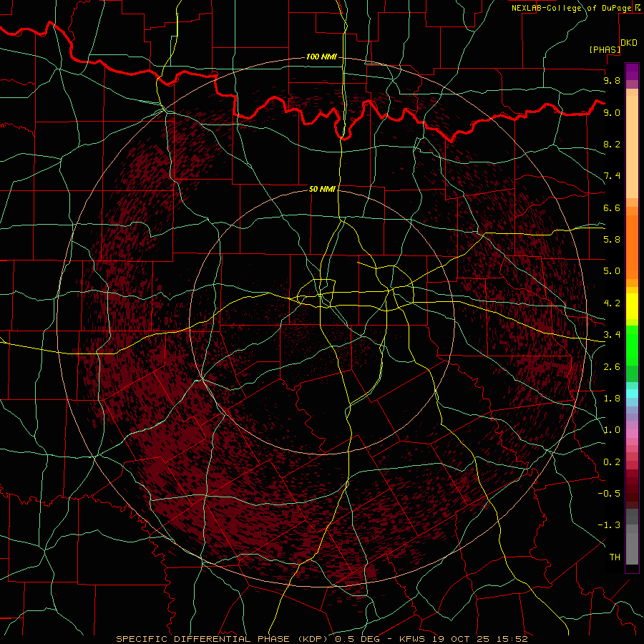Screen dimensions: 644x644
Task: Select the 1.0 scale value
Action: tap(612, 430)
